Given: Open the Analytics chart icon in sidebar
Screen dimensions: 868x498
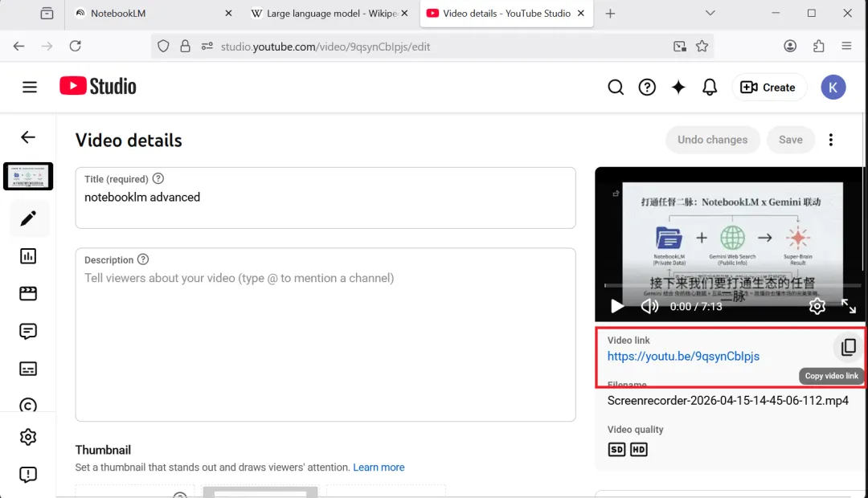Looking at the screenshot, I should click(x=28, y=255).
